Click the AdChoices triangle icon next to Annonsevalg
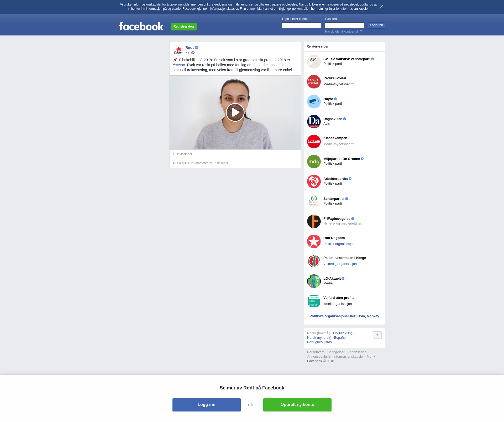This screenshot has width=504, height=422. (329, 357)
